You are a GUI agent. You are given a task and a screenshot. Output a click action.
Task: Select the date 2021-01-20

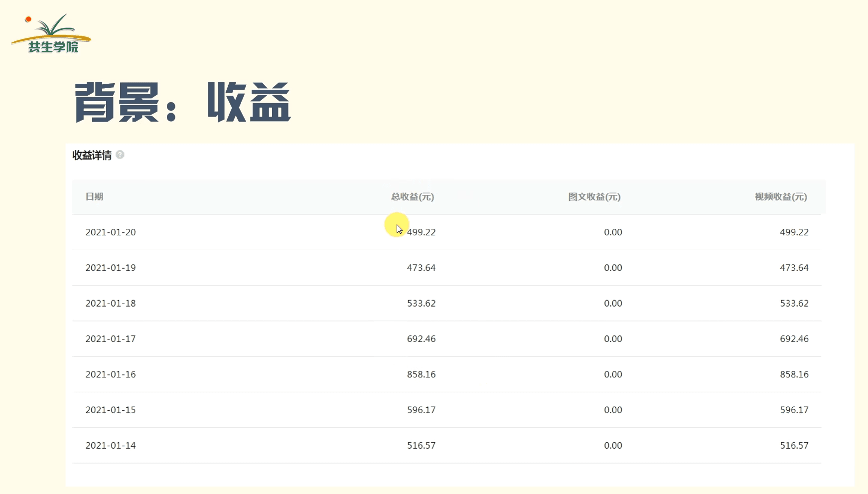[x=111, y=232]
